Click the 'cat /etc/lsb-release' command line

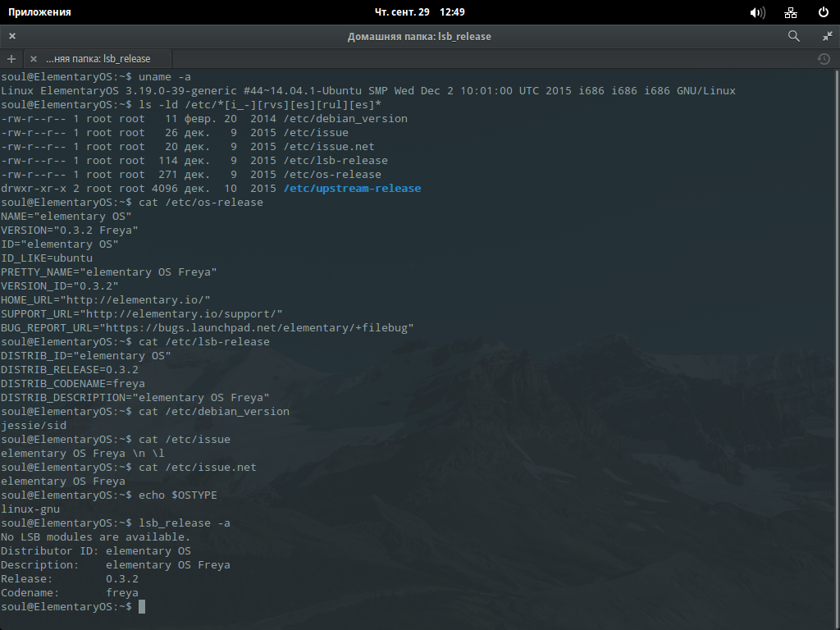tap(135, 342)
